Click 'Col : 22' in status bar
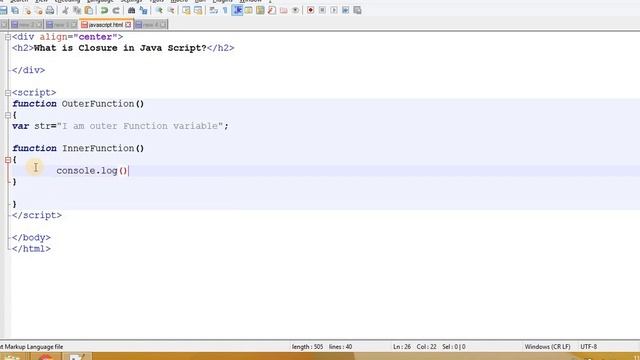The image size is (640, 360). (x=426, y=347)
